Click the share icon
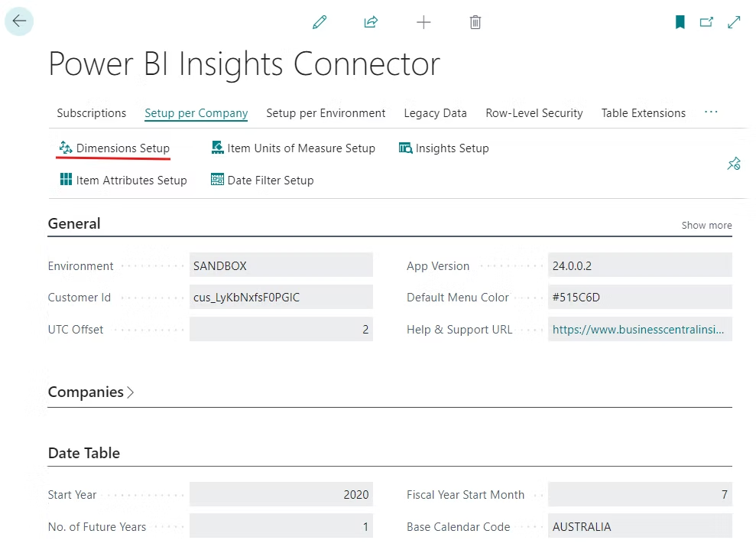This screenshot has height=550, width=756. pyautogui.click(x=371, y=22)
